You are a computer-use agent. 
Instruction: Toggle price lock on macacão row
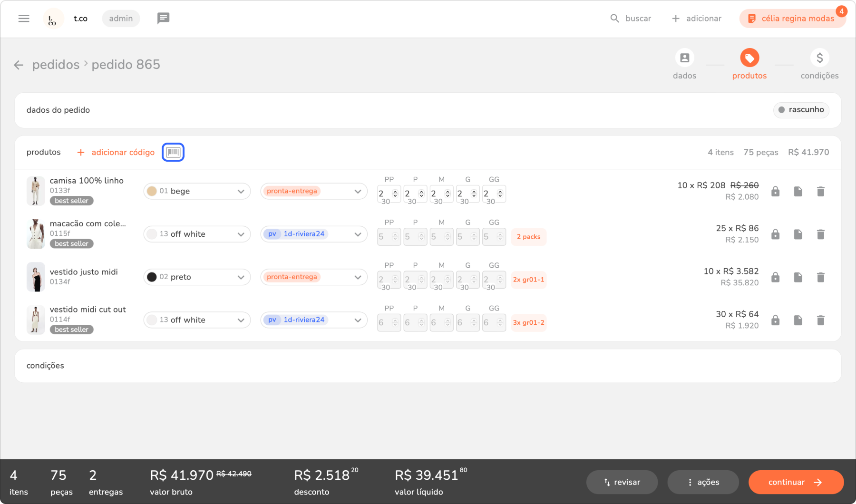tap(775, 234)
